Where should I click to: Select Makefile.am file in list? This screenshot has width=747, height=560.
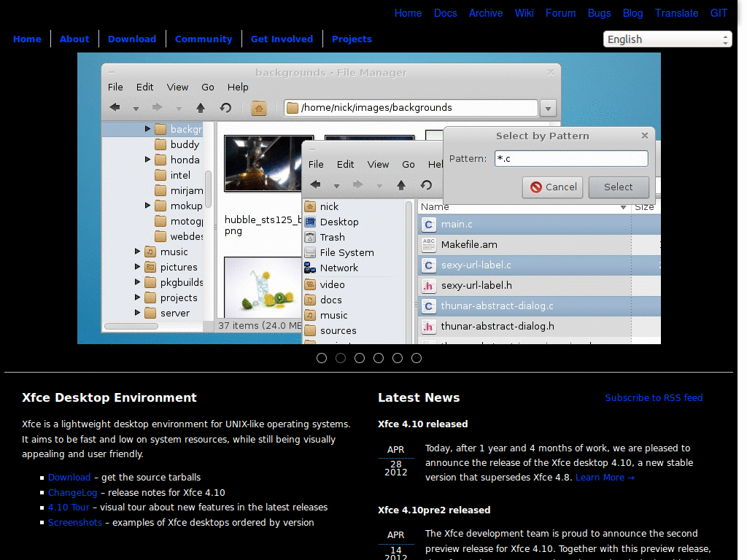[x=469, y=245]
